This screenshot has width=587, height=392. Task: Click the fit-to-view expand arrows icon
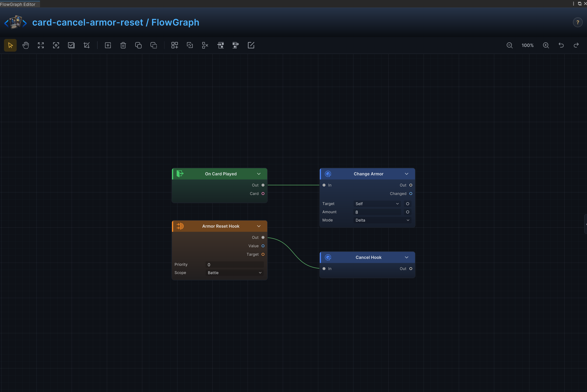(x=41, y=45)
